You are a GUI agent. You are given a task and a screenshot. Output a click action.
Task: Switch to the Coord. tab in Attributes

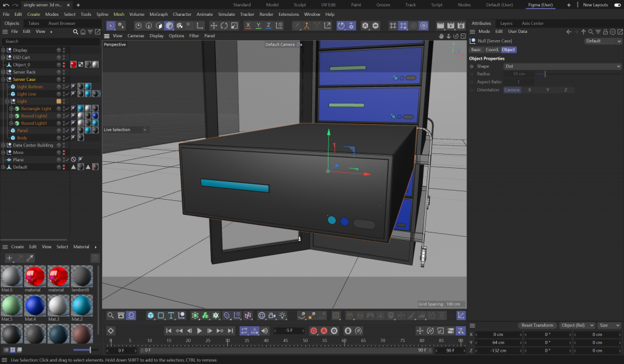tap(492, 50)
